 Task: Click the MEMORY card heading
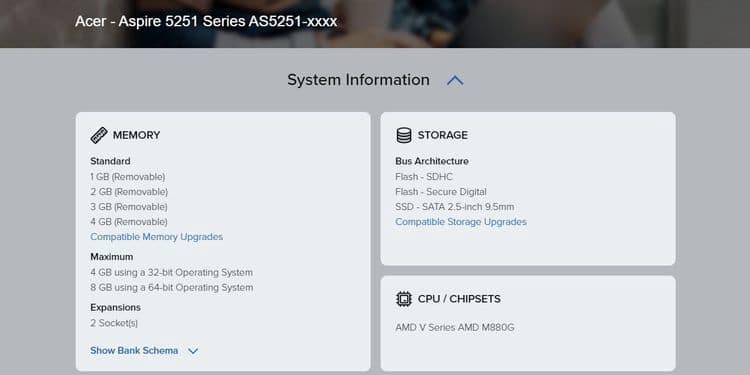coord(136,135)
